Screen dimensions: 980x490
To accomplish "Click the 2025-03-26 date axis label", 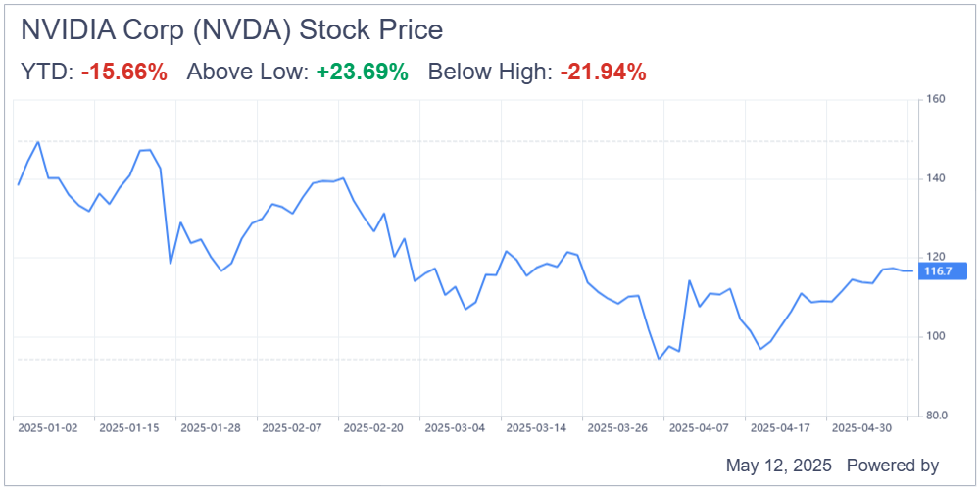I will tap(616, 428).
